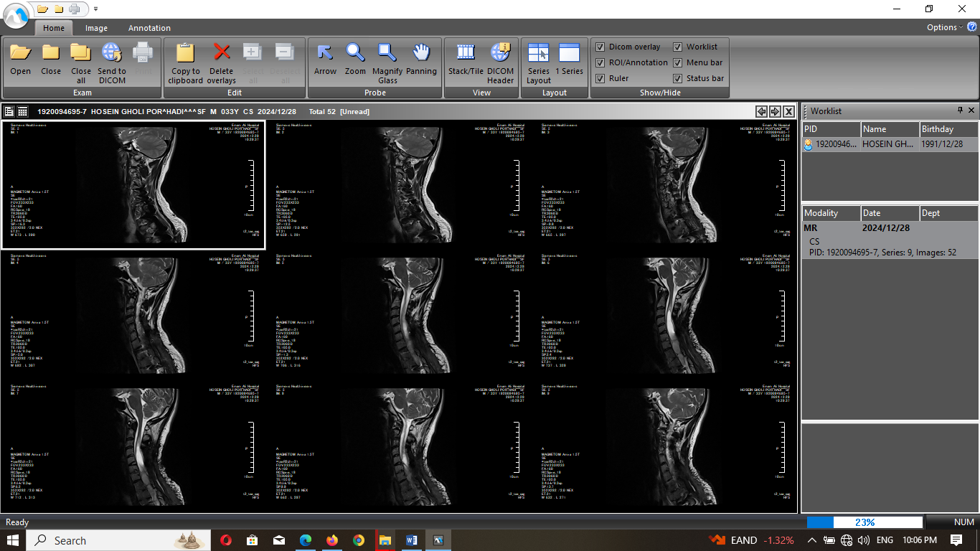Viewport: 980px width, 551px height.
Task: Close the Worklist panel
Action: [971, 110]
